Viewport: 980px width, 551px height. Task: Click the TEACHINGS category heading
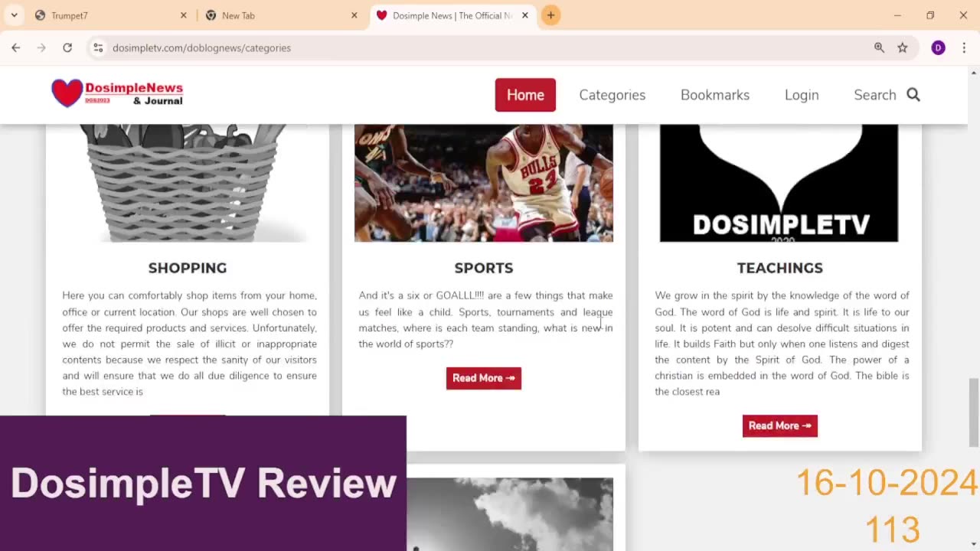pyautogui.click(x=780, y=268)
